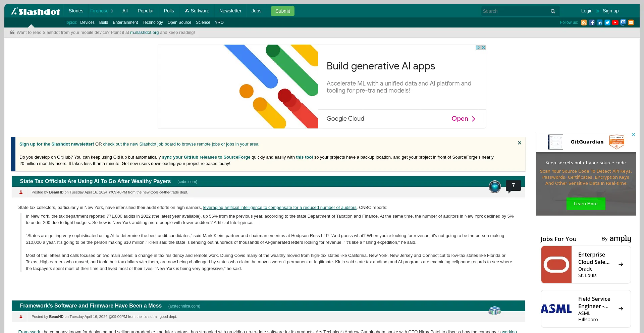Viewport: 644px width, 333px height.
Task: Open the 7 comments bubble
Action: pyautogui.click(x=513, y=186)
